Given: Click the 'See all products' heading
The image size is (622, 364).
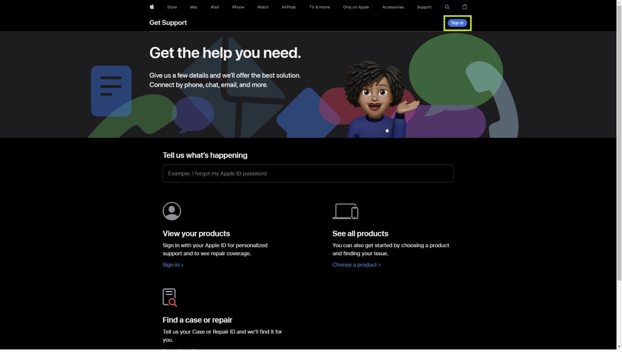Looking at the screenshot, I should pos(360,234).
